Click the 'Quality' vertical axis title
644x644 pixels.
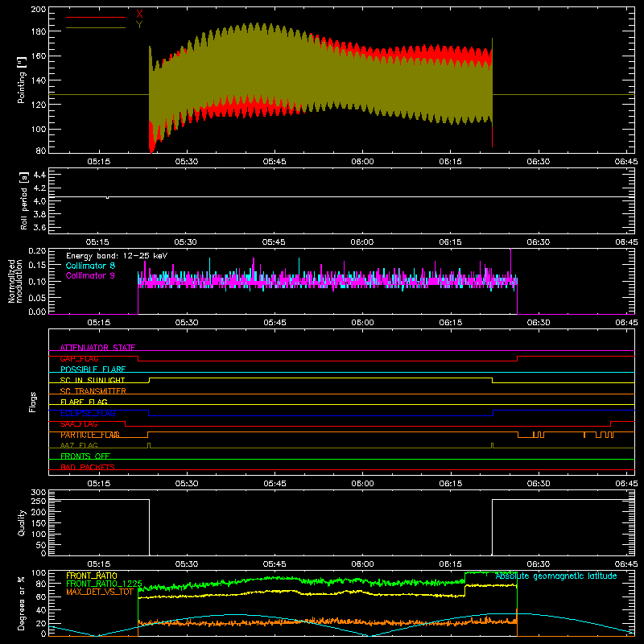[x=21, y=522]
